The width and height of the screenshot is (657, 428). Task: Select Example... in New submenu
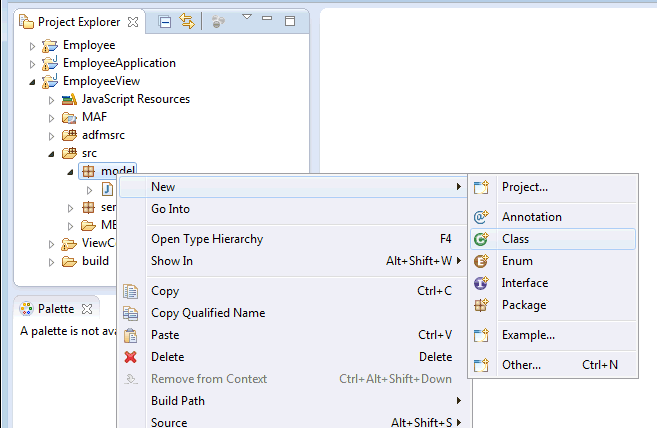coord(553,335)
